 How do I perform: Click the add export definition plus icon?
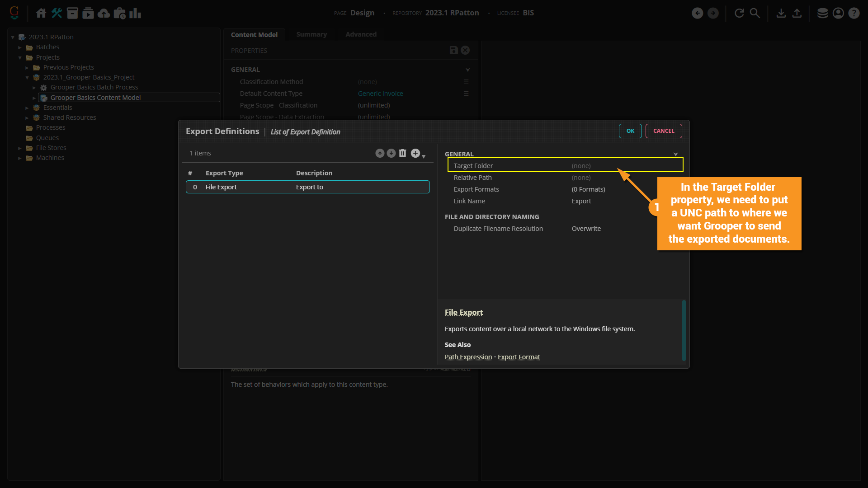[x=415, y=154]
